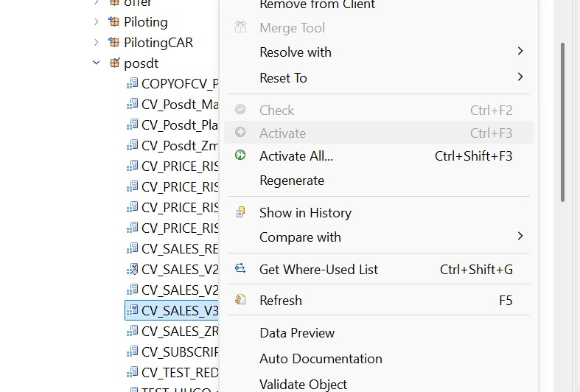Select the COPYOFCV_P view in tree
The image size is (580, 392).
(180, 84)
